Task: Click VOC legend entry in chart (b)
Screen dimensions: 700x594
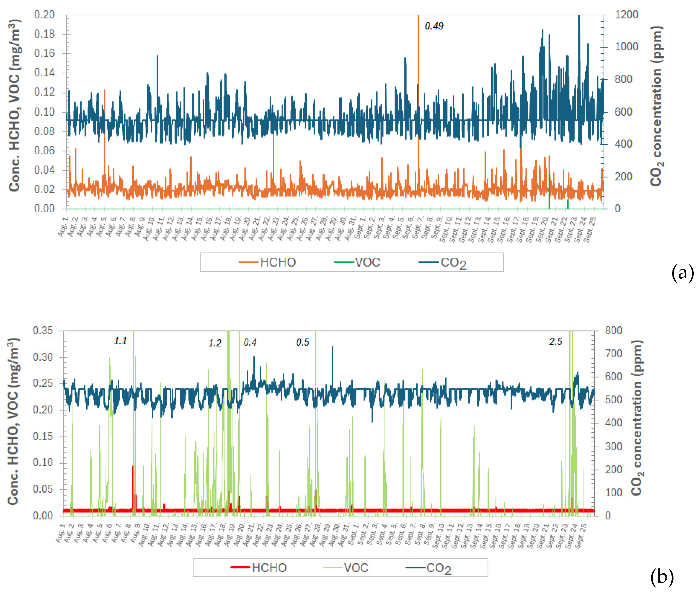Action: pos(355,568)
